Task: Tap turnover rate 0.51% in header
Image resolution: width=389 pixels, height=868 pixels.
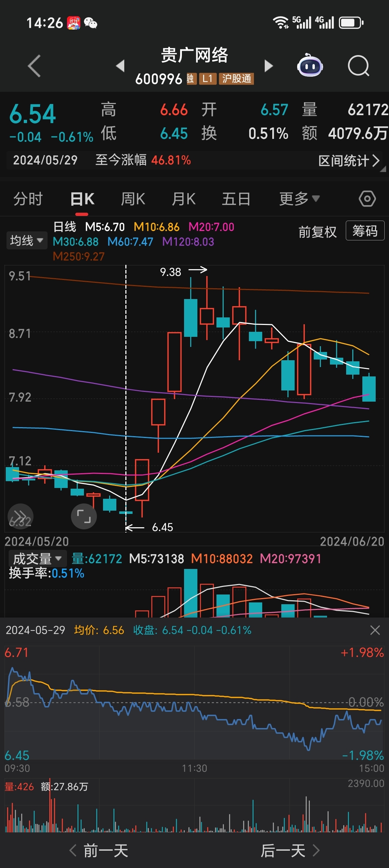Action: (268, 134)
